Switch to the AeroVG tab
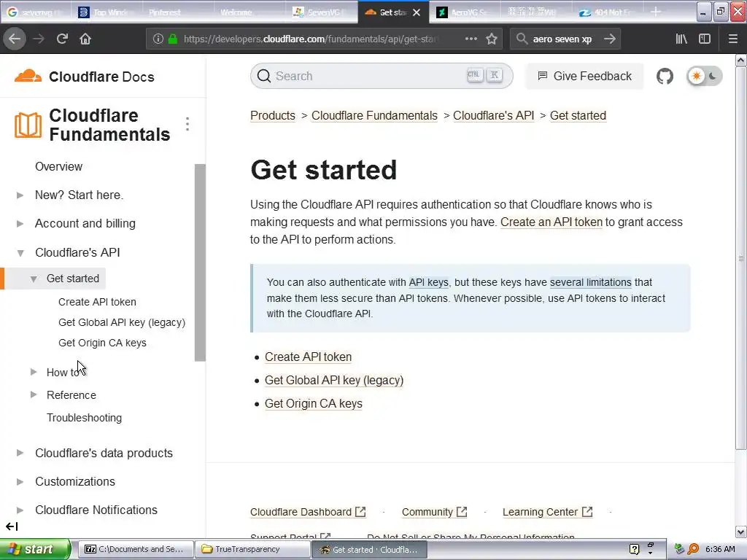The height and width of the screenshot is (560, 747). (465, 12)
